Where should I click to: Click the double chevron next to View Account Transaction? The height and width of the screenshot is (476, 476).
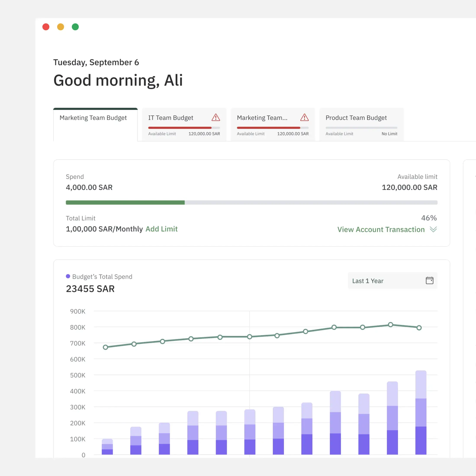point(433,229)
